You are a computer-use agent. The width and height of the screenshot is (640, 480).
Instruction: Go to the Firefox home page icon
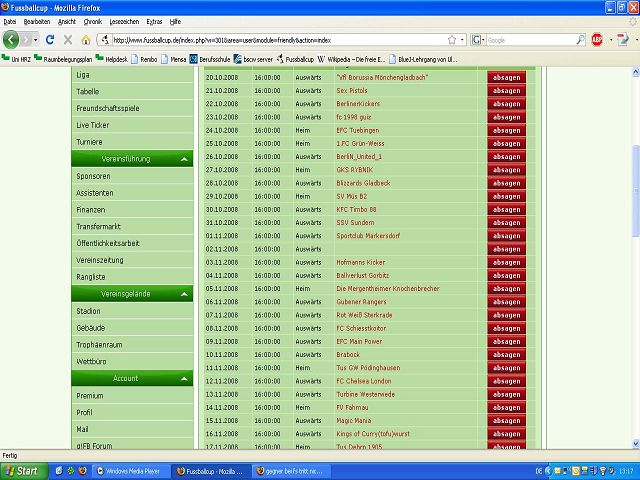tap(86, 40)
